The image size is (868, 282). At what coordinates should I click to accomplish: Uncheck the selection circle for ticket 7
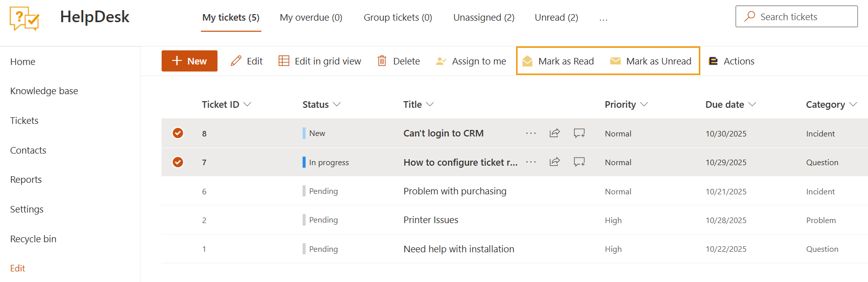[178, 162]
